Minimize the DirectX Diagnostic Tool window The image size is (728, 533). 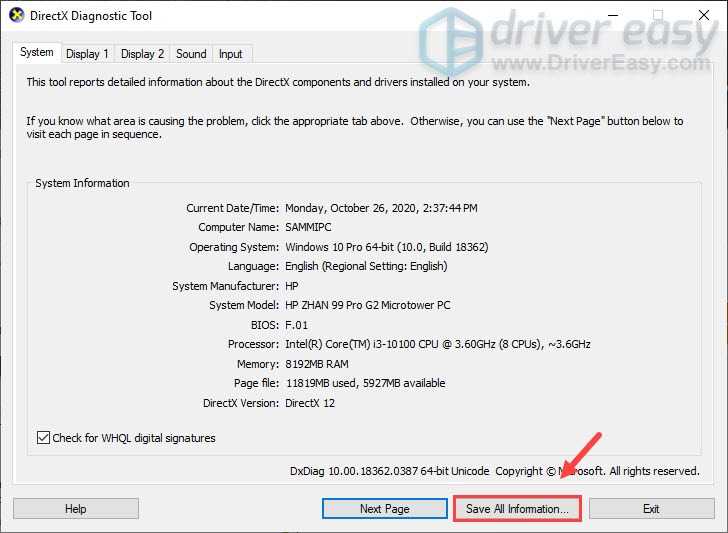[x=613, y=15]
